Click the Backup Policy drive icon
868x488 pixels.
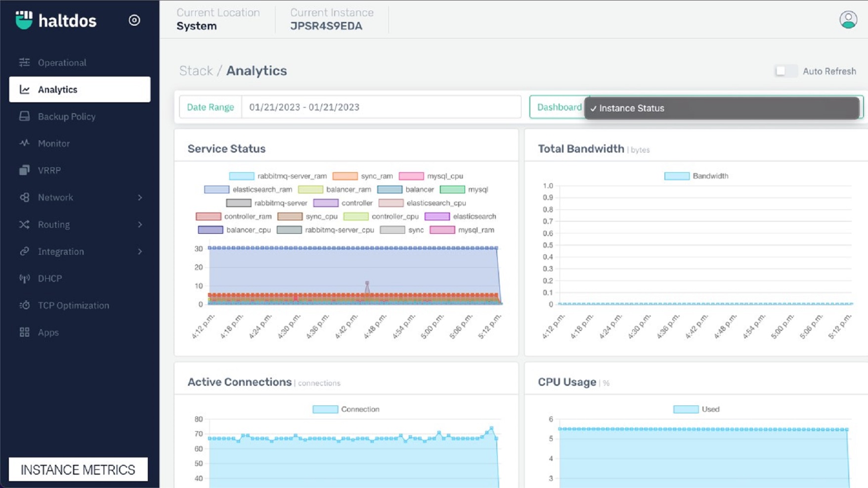tap(24, 116)
